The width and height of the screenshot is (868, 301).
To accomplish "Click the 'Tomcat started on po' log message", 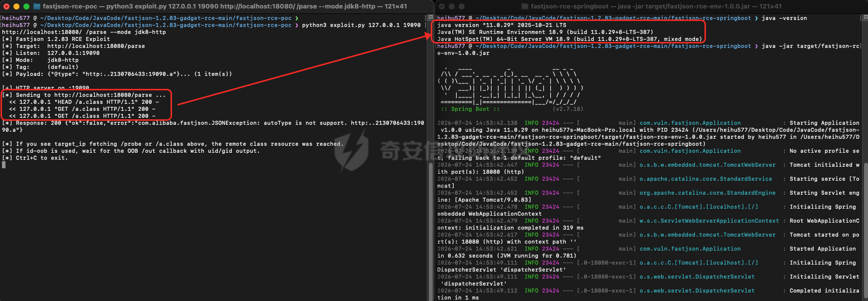I will coord(825,235).
